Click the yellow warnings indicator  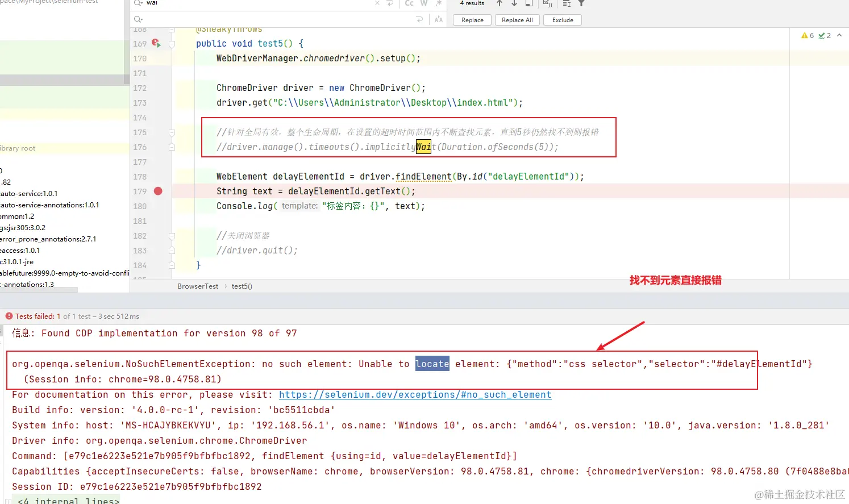[x=808, y=35]
